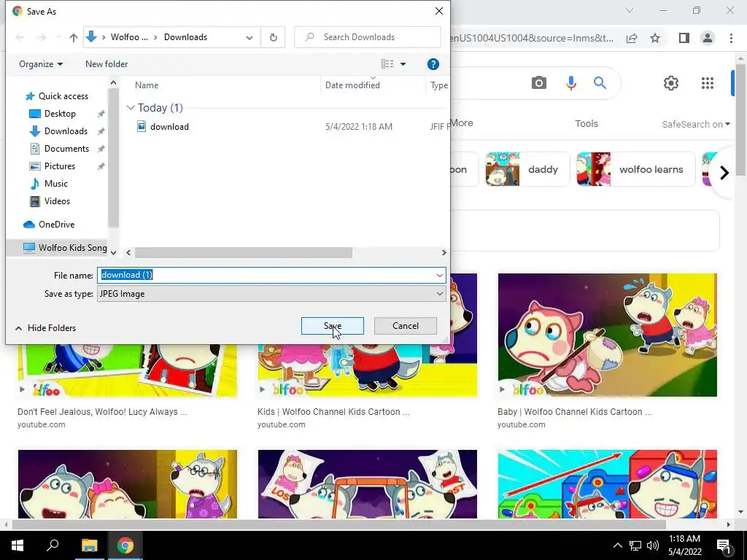Start voice search microphone icon

(570, 83)
